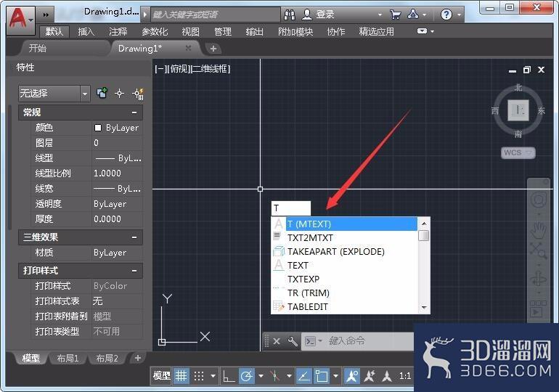Switch to the 布局1 layout tab
559x392 pixels.
[68, 358]
